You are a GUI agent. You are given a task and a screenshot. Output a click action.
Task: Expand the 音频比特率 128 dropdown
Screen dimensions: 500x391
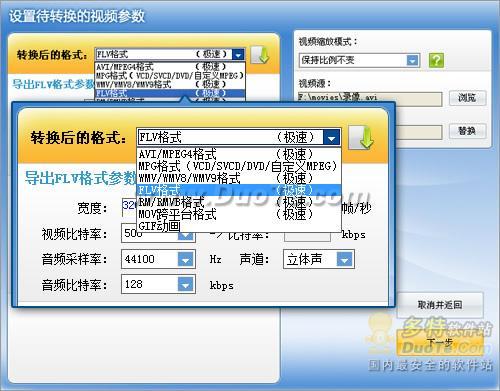(185, 285)
